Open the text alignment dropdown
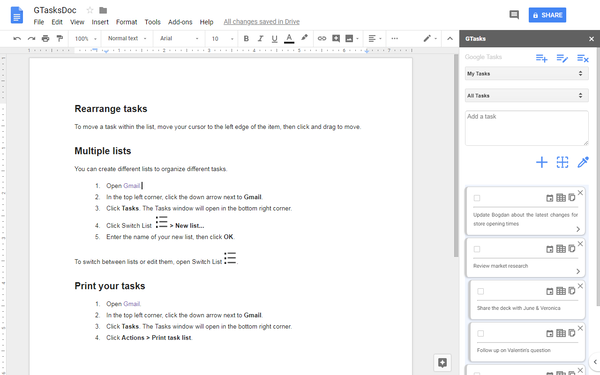The width and height of the screenshot is (600, 375). (x=375, y=38)
